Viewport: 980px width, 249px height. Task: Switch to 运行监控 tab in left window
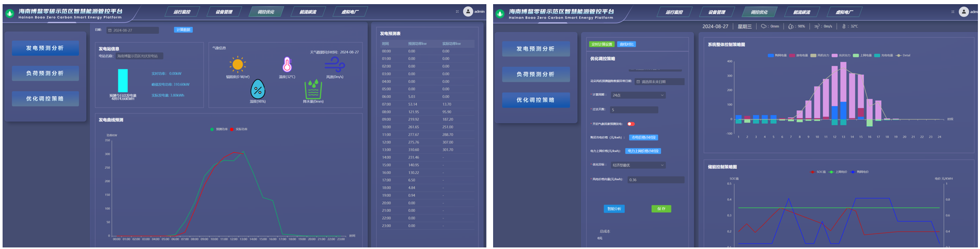(182, 12)
